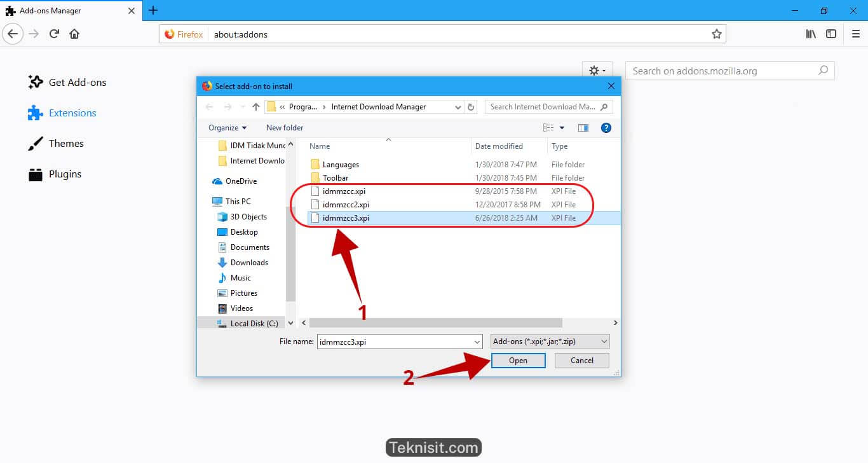Expand the dialog address path dropdown
868x463 pixels.
tap(458, 107)
